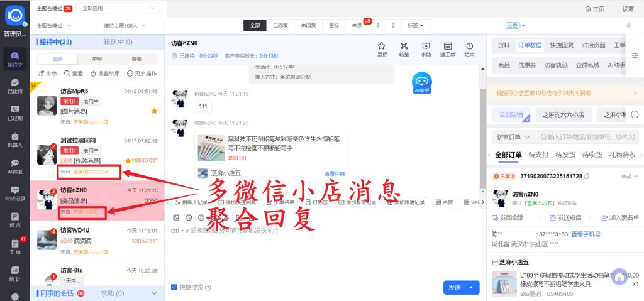Open 工单 sidebar icon with 47 badge
The height and width of the screenshot is (301, 644).
(x=14, y=246)
